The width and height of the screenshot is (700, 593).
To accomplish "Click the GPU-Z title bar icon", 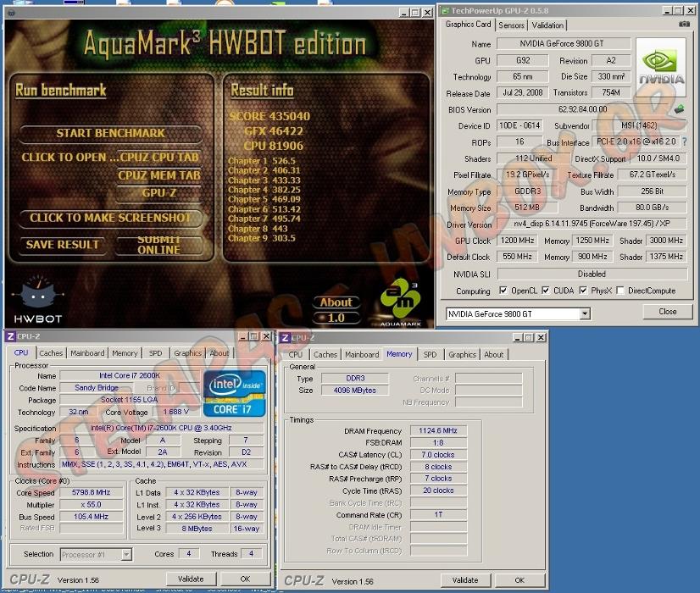I will tap(445, 11).
